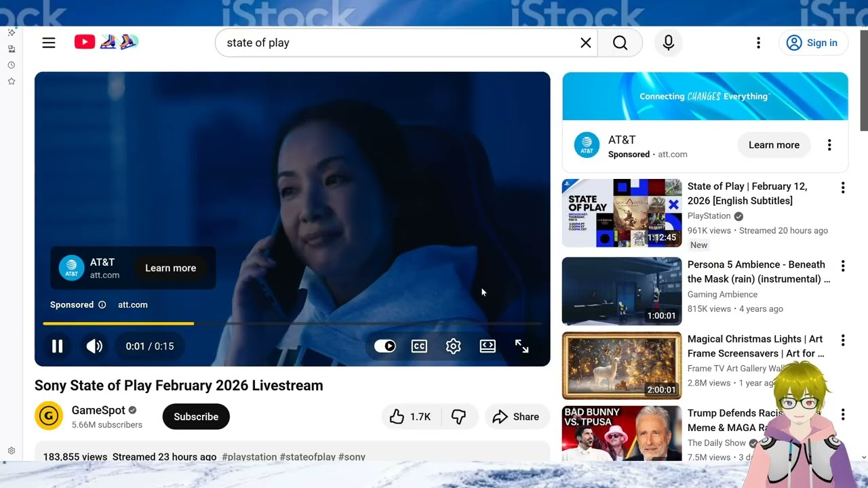Open Magical Christmas Lights thumbnail
The image size is (868, 488).
pyautogui.click(x=622, y=365)
